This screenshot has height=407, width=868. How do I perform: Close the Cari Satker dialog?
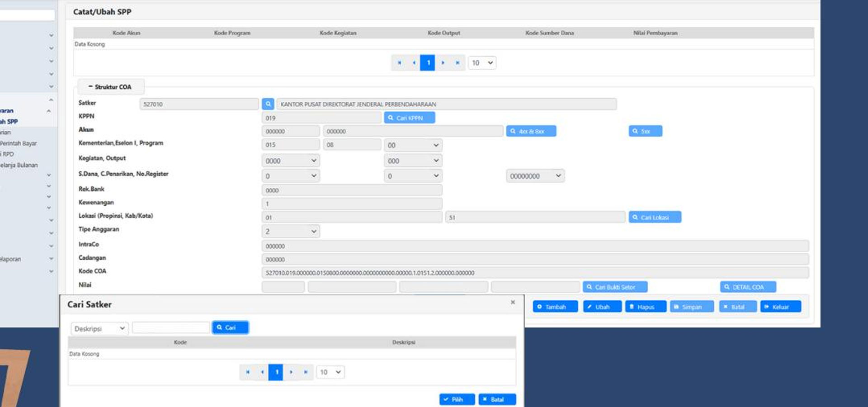click(x=513, y=302)
